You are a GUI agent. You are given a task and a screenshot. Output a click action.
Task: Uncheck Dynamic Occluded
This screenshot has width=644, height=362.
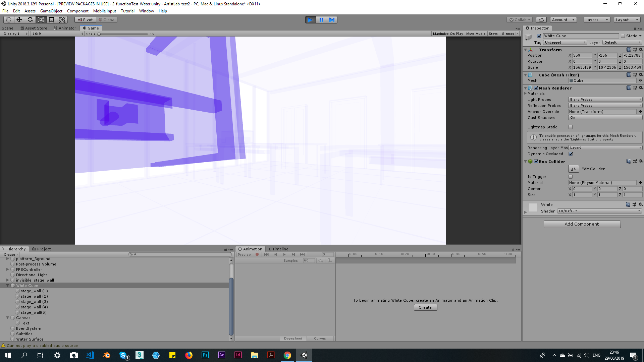coord(571,154)
